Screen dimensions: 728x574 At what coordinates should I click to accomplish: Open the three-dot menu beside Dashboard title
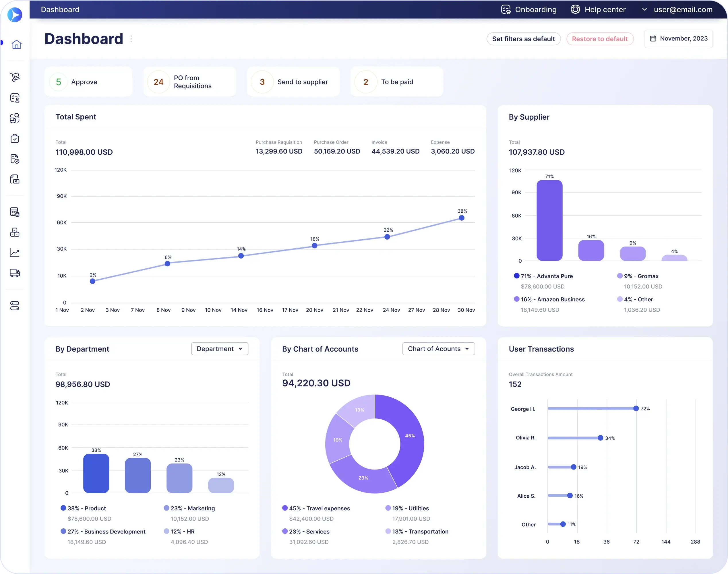pyautogui.click(x=131, y=39)
